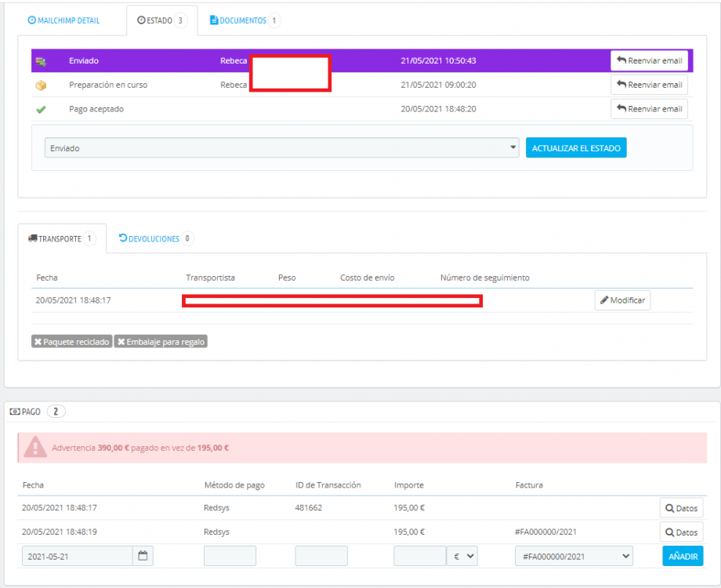Switch to the Estado tab
This screenshot has height=588, width=721.
162,20
